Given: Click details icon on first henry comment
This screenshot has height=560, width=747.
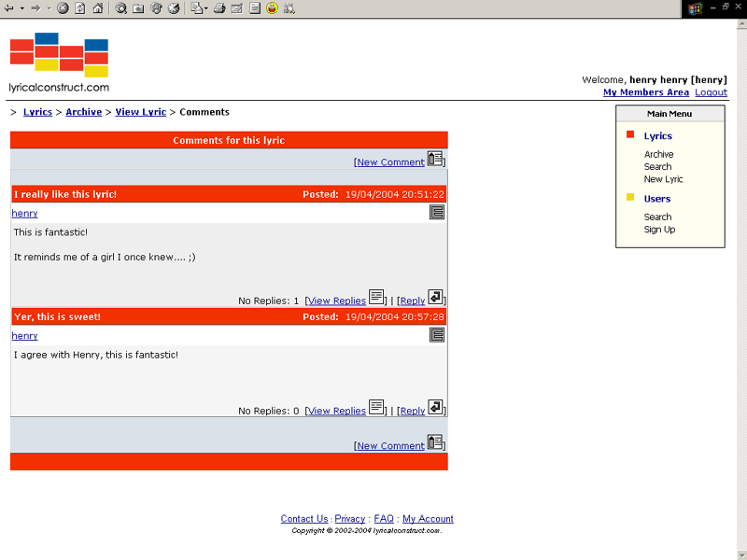Looking at the screenshot, I should click(437, 213).
